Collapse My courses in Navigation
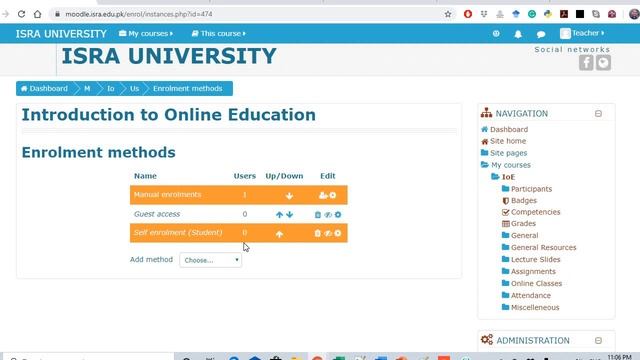 point(511,165)
